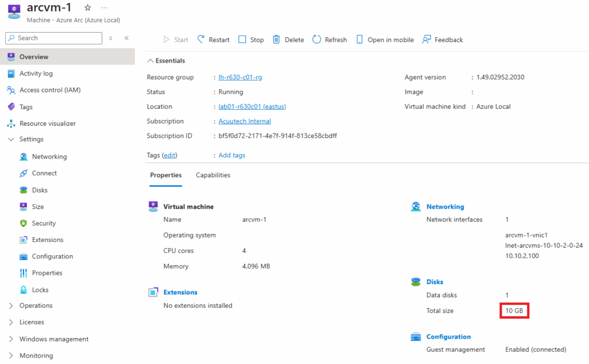Collapse the sidebar with double chevron
Viewport: 589px width, 364px height.
[x=127, y=38]
